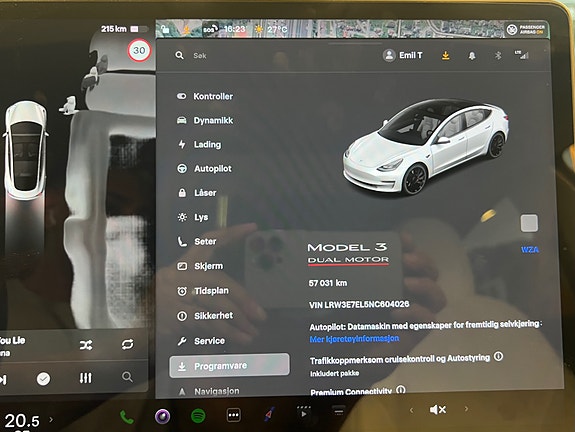Open the dashcam camera icon
The image size is (575, 432).
point(162,416)
